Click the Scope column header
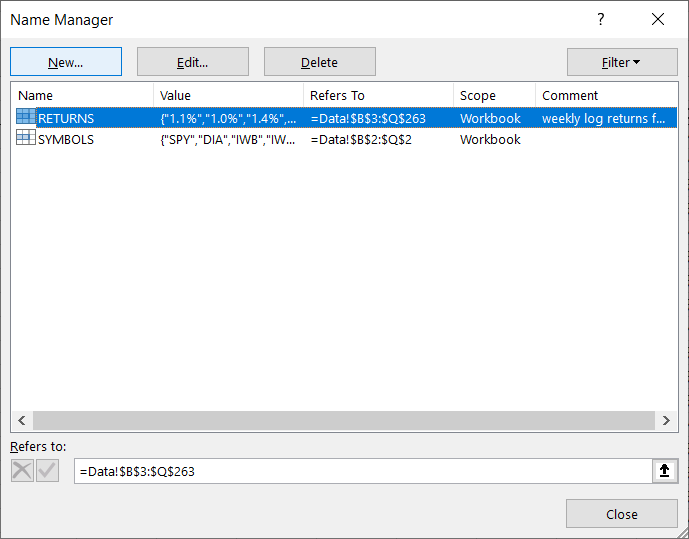The image size is (689, 539). coord(492,96)
